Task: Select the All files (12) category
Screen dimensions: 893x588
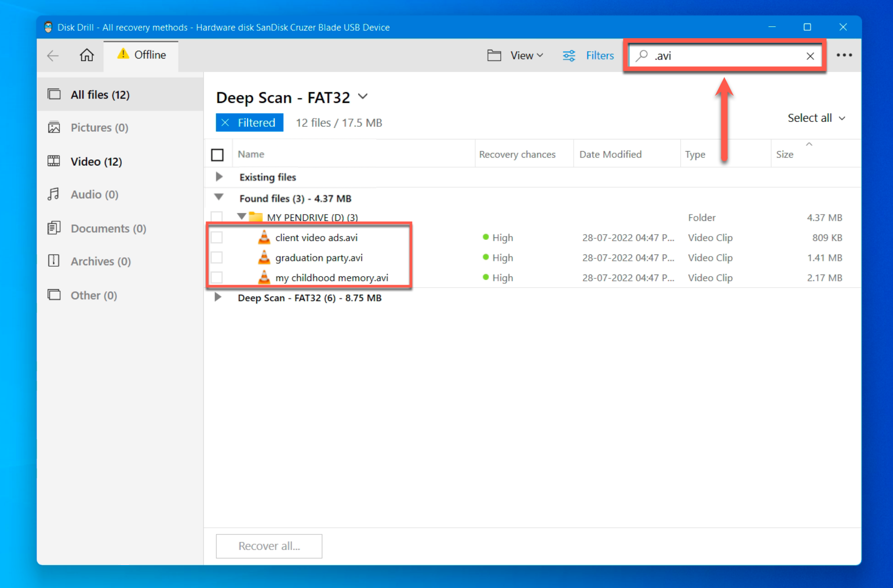Action: [120, 95]
